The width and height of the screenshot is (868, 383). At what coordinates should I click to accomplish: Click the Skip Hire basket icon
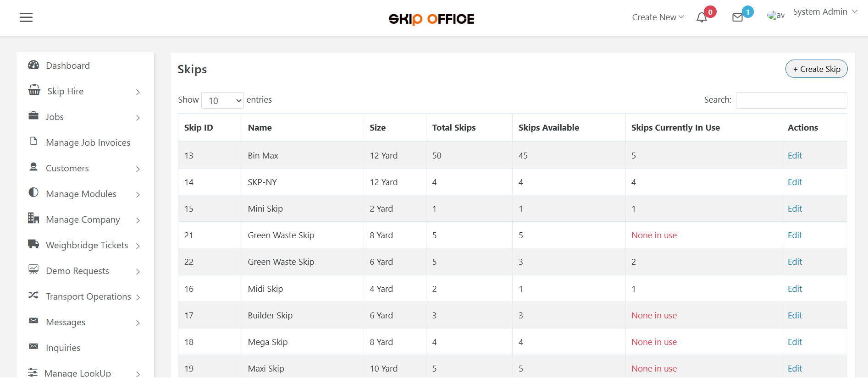click(34, 90)
